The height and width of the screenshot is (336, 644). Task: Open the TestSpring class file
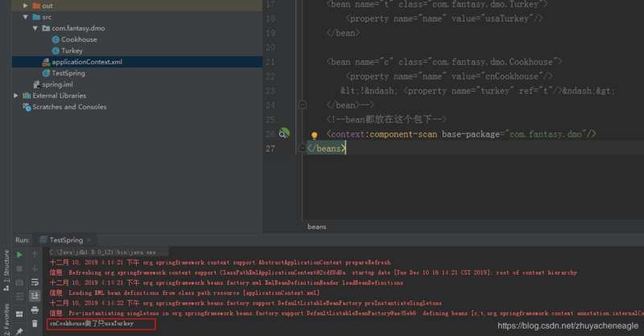(68, 73)
